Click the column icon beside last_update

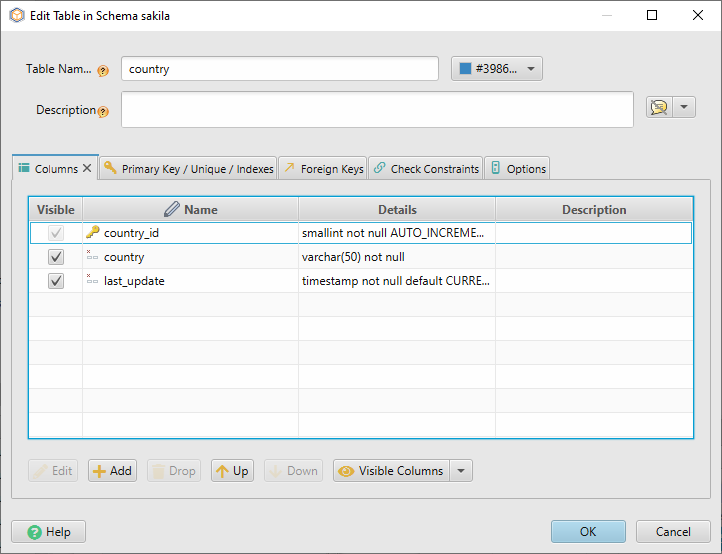(92, 279)
